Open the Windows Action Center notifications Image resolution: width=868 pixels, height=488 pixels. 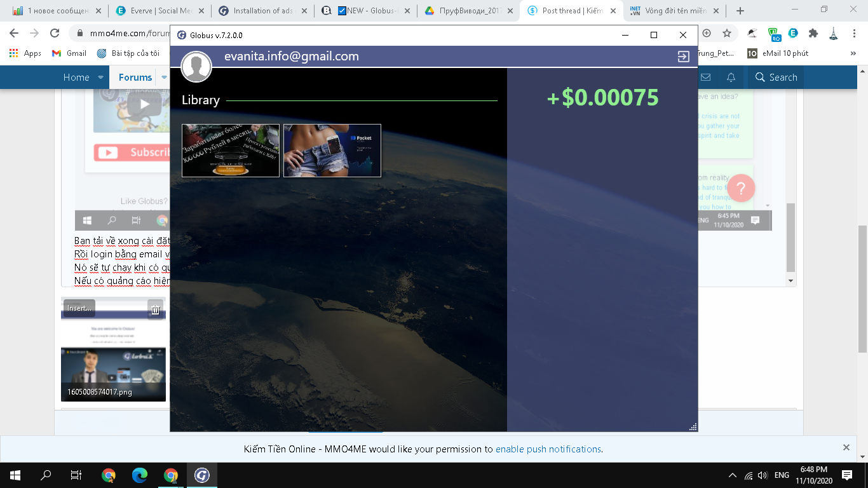tap(846, 475)
